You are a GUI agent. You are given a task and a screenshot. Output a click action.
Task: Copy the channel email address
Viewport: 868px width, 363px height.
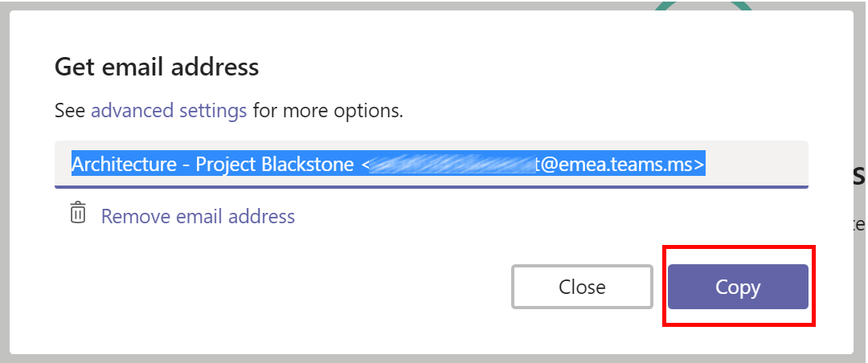pyautogui.click(x=738, y=287)
